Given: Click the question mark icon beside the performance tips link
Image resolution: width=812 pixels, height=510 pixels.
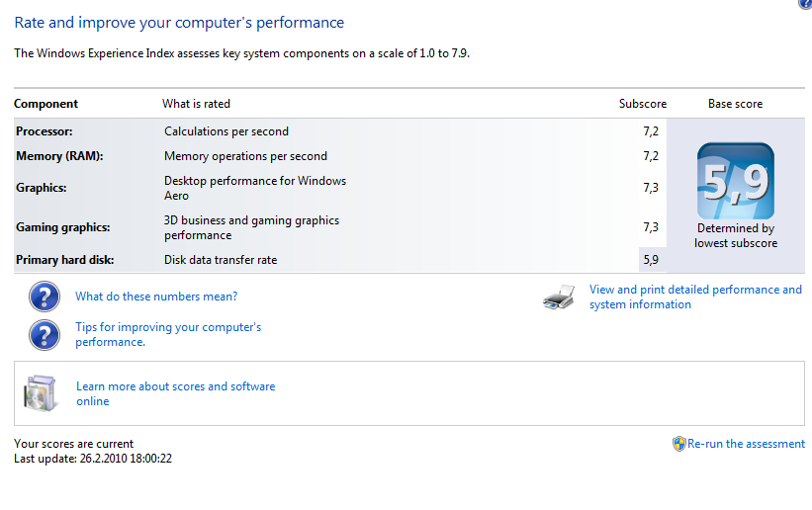Looking at the screenshot, I should pos(45,334).
